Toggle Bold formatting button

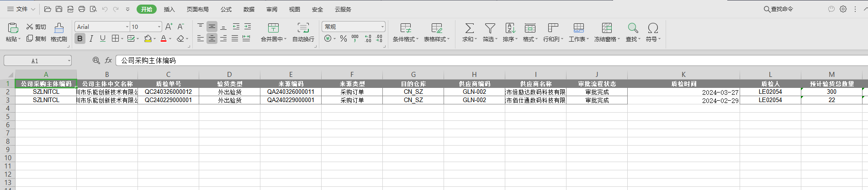point(80,38)
